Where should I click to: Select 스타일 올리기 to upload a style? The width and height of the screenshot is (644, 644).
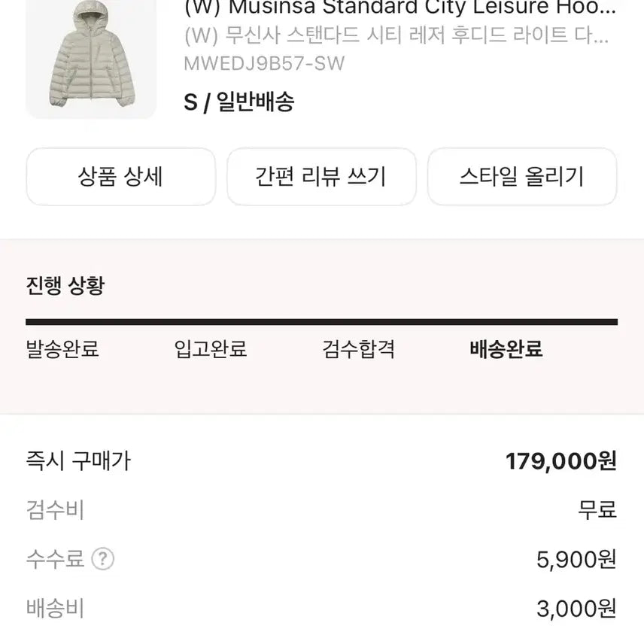(521, 177)
